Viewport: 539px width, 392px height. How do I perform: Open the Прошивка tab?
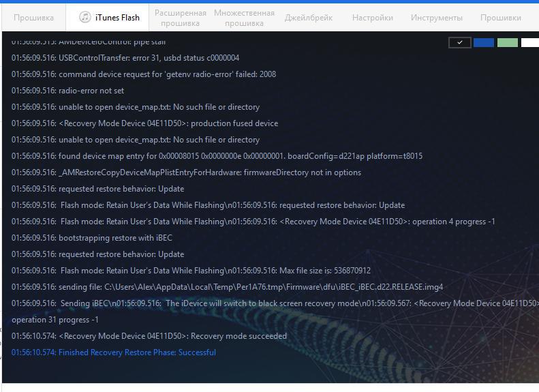click(x=33, y=18)
